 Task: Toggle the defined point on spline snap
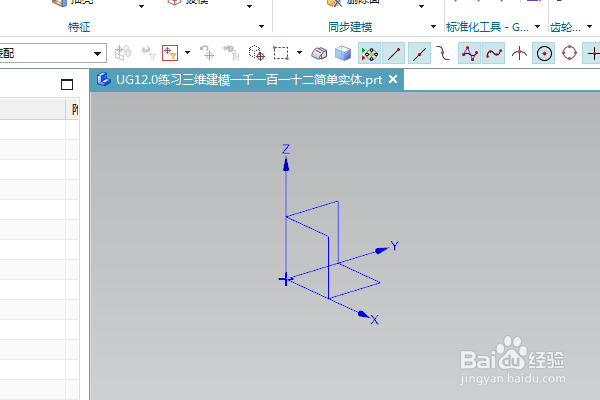tap(494, 53)
